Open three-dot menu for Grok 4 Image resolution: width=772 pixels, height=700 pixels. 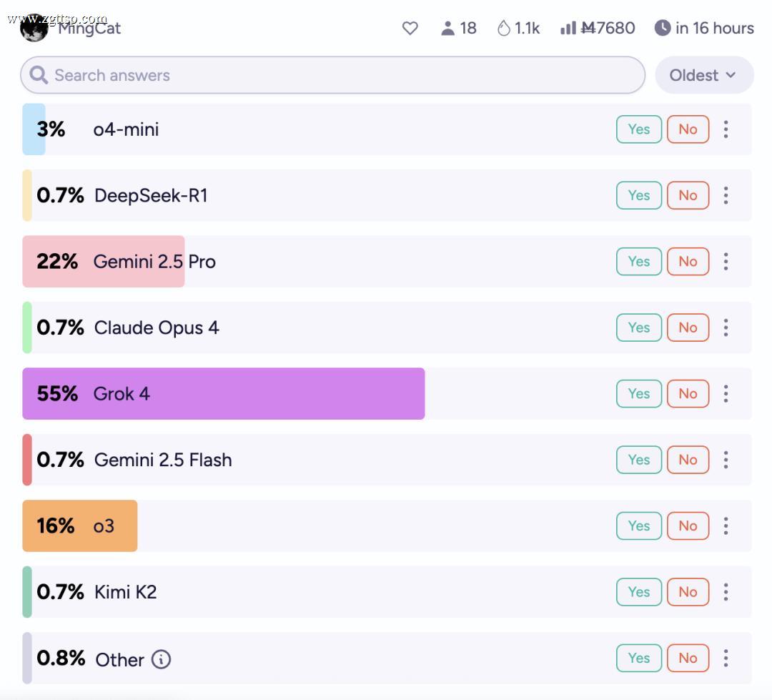[726, 393]
